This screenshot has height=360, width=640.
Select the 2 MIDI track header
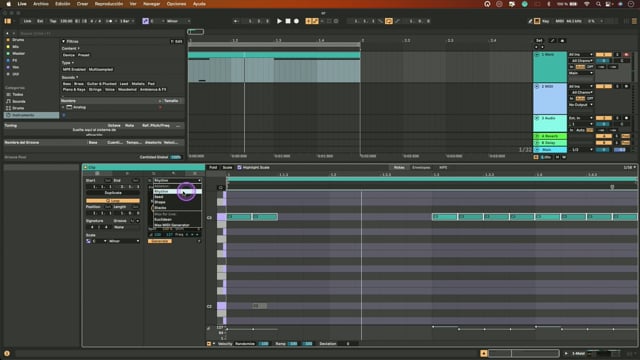click(550, 99)
